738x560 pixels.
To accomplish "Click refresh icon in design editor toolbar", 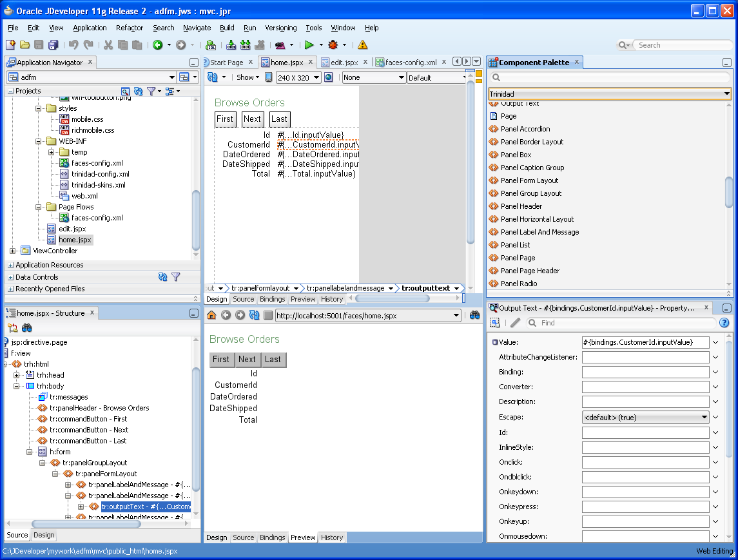I will point(213,77).
